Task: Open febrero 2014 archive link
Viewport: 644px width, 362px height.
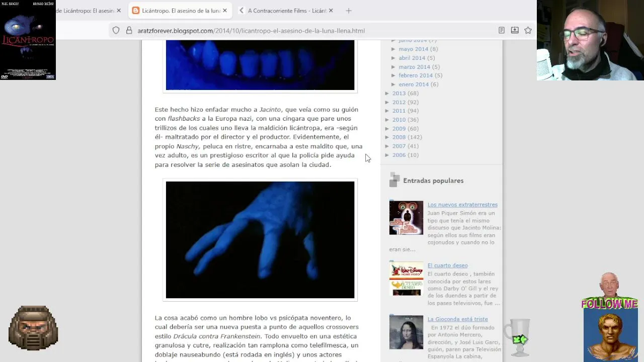Action: click(416, 75)
